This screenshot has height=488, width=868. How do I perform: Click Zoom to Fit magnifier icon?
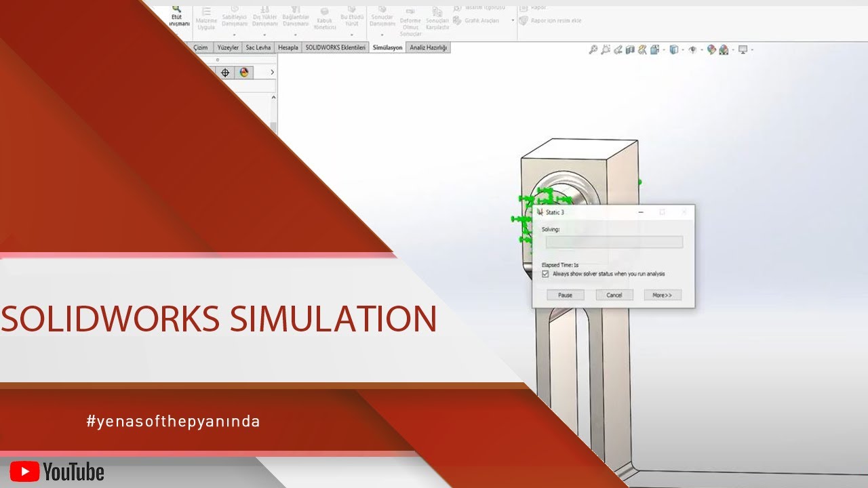[x=593, y=49]
